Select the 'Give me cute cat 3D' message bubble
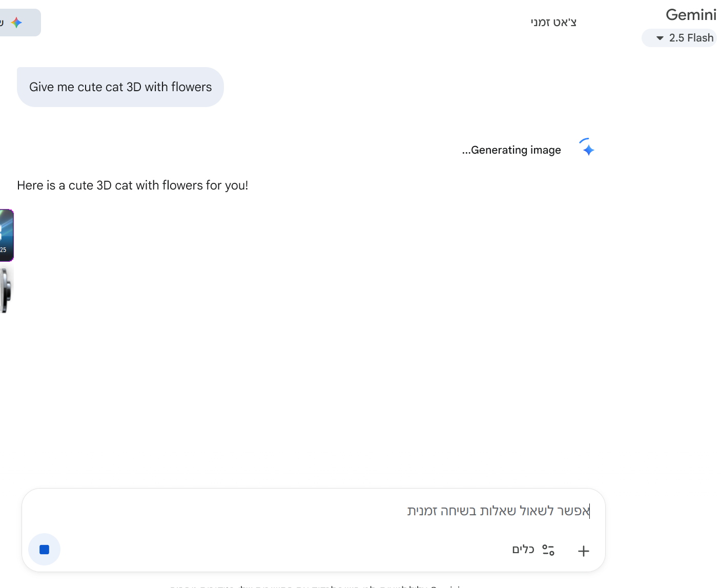The height and width of the screenshot is (588, 721). (120, 87)
